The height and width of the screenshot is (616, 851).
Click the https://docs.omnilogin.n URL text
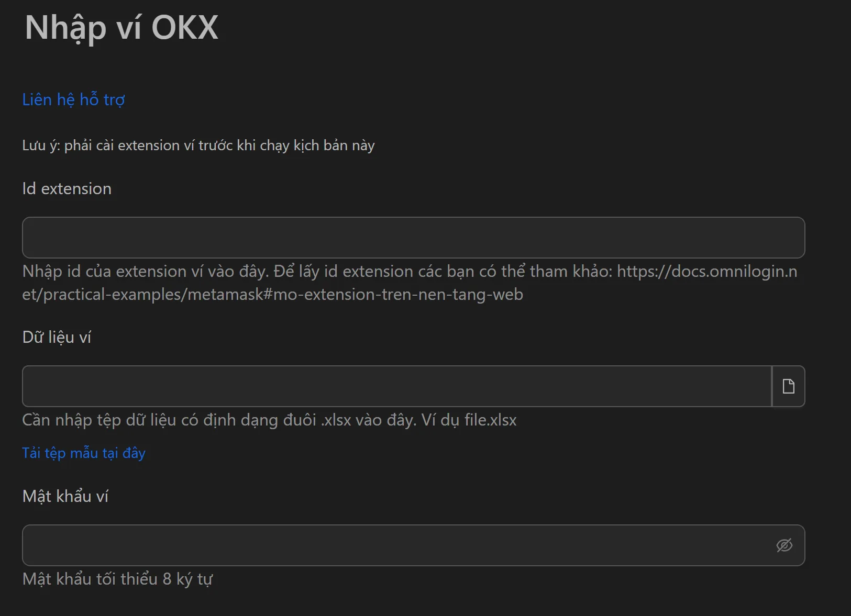[706, 271]
